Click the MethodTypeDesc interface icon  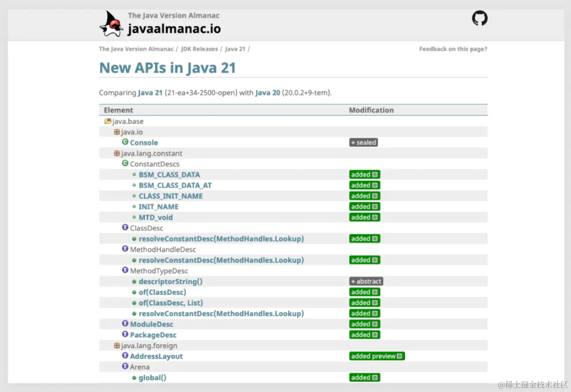[125, 271]
